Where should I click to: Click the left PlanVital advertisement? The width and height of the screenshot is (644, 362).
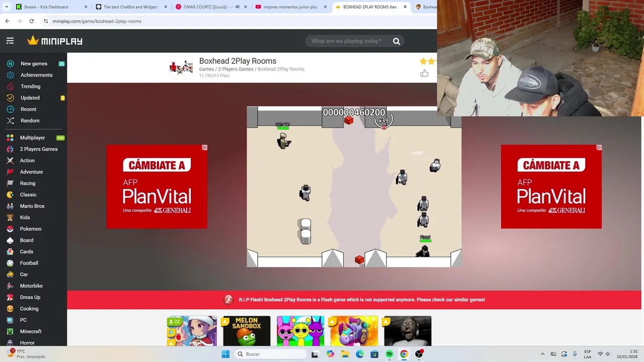coord(157,187)
